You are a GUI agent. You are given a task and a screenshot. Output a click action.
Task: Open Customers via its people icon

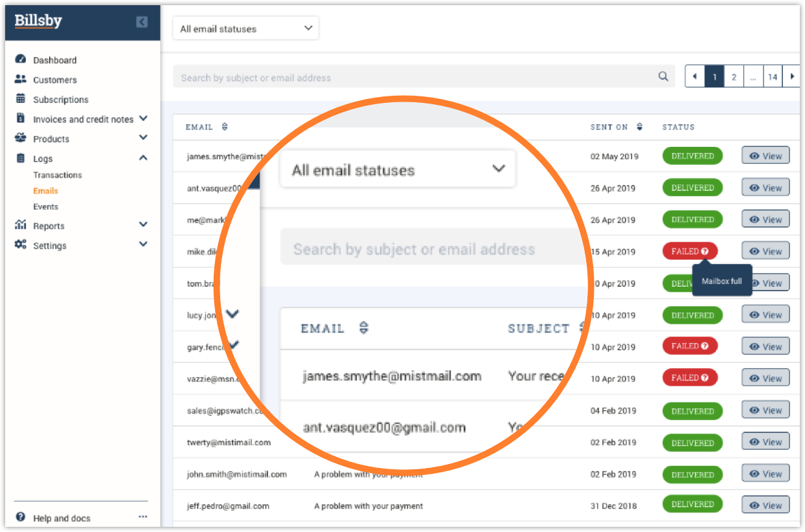point(21,80)
